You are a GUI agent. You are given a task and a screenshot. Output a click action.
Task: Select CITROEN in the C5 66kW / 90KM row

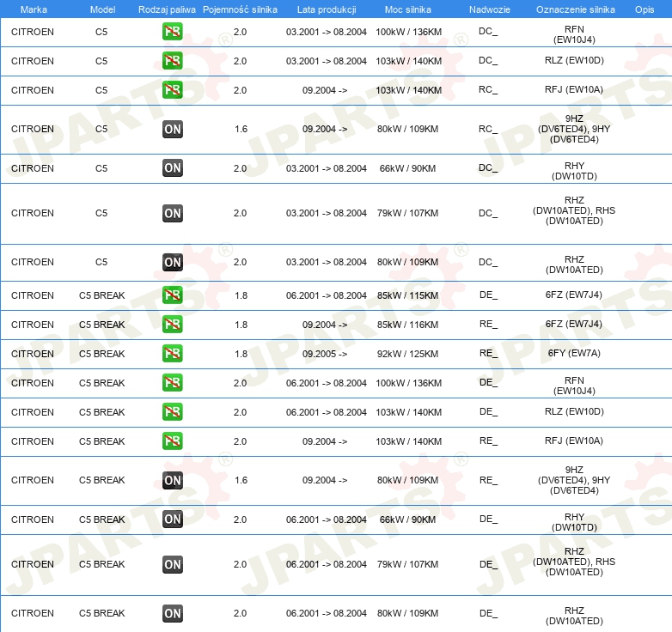(33, 168)
